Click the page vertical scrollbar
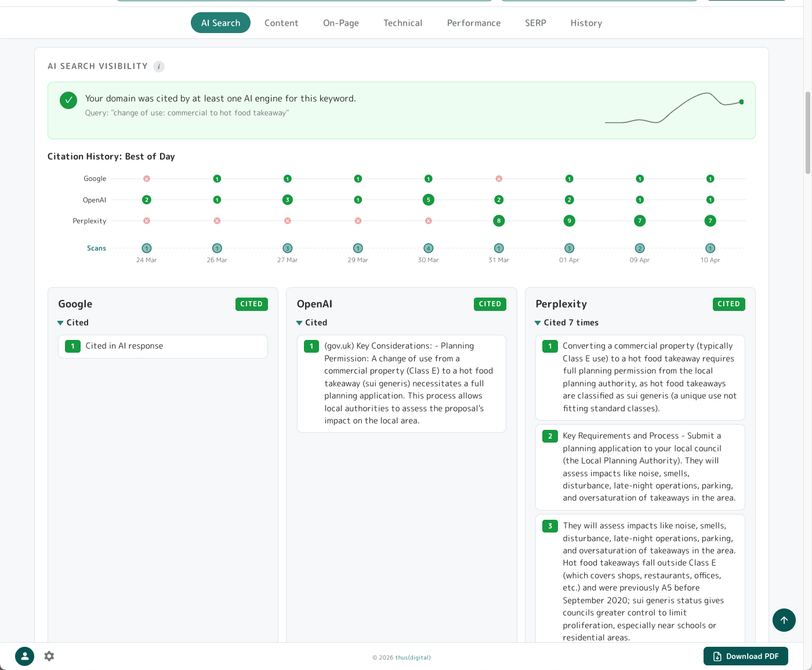This screenshot has height=670, width=812. 808,133
